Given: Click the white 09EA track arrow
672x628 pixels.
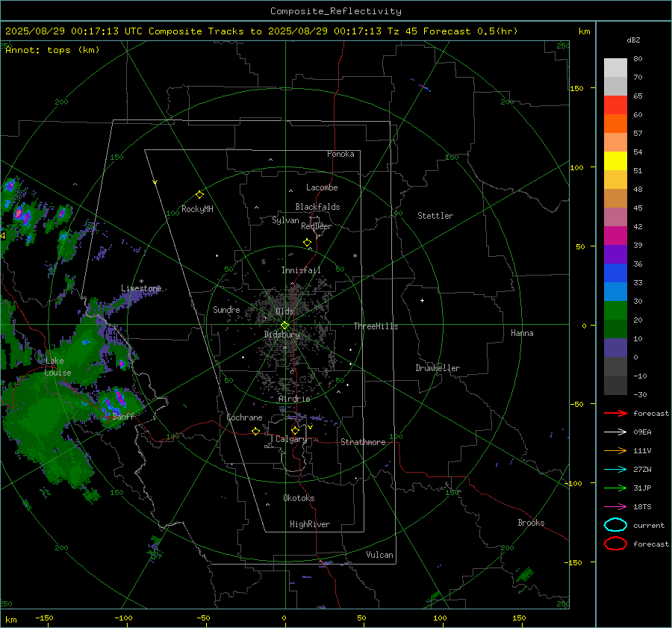Looking at the screenshot, I should [x=615, y=432].
